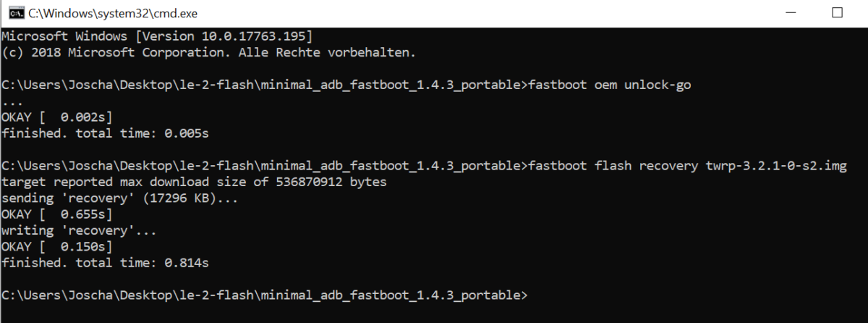Click the 'OKAY [ 0.002s]' output line
The image size is (868, 323).
click(57, 117)
